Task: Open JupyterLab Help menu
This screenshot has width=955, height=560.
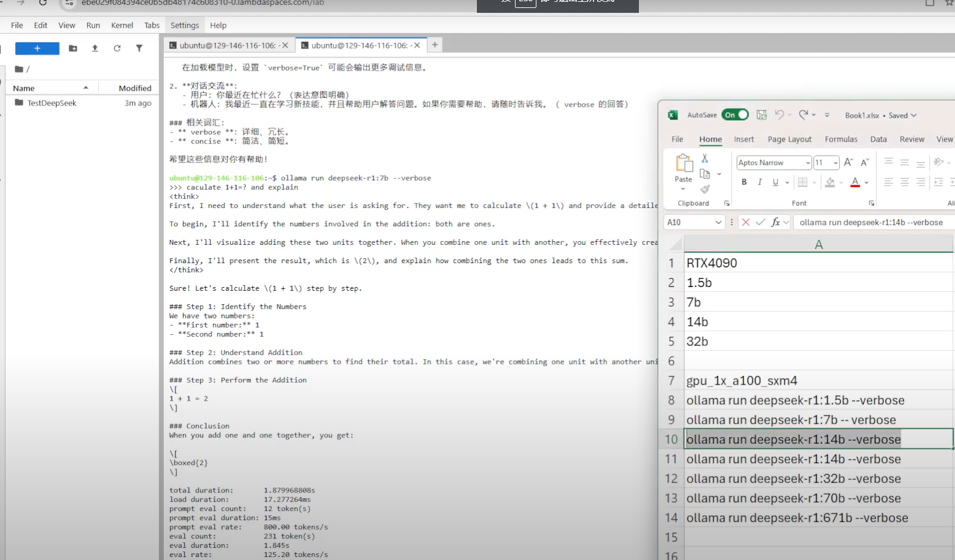Action: 218,25
